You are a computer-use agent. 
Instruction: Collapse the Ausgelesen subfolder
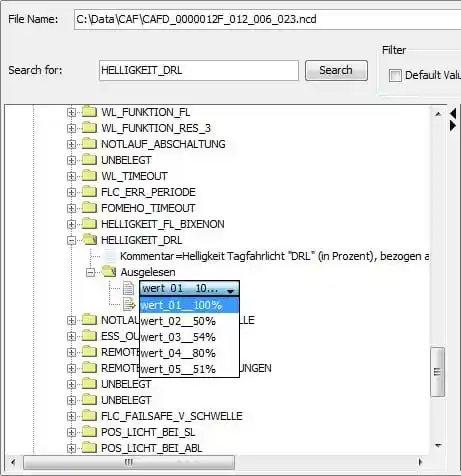[x=90, y=272]
